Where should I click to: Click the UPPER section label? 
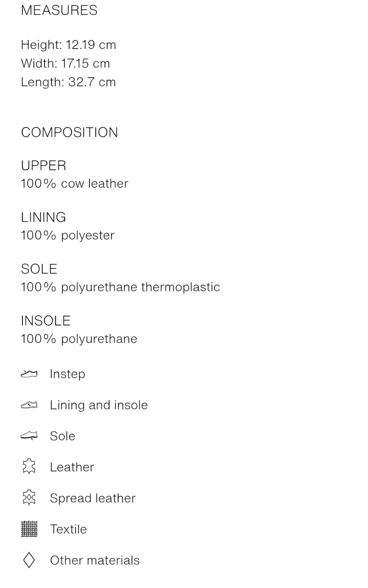point(43,165)
